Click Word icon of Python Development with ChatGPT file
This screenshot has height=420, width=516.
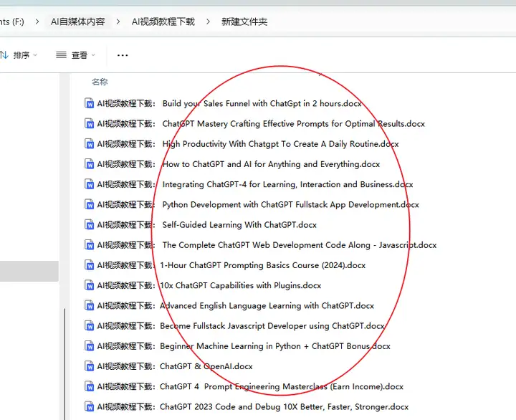(89, 204)
